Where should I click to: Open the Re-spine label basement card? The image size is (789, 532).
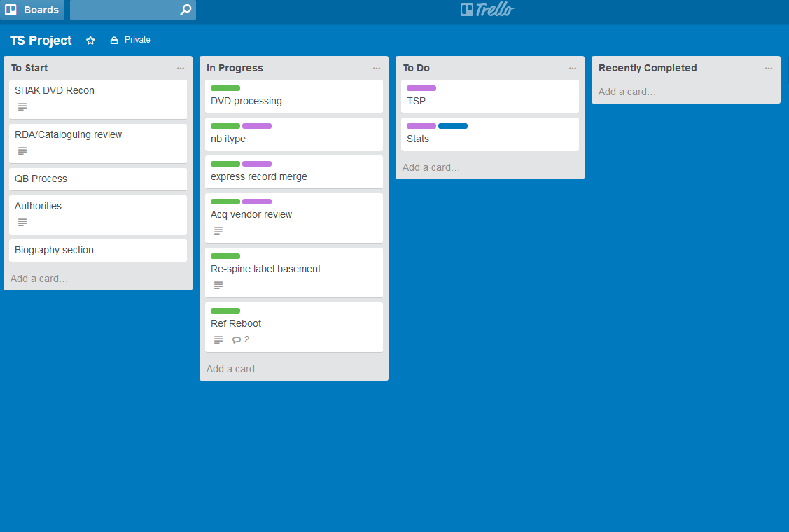[294, 273]
